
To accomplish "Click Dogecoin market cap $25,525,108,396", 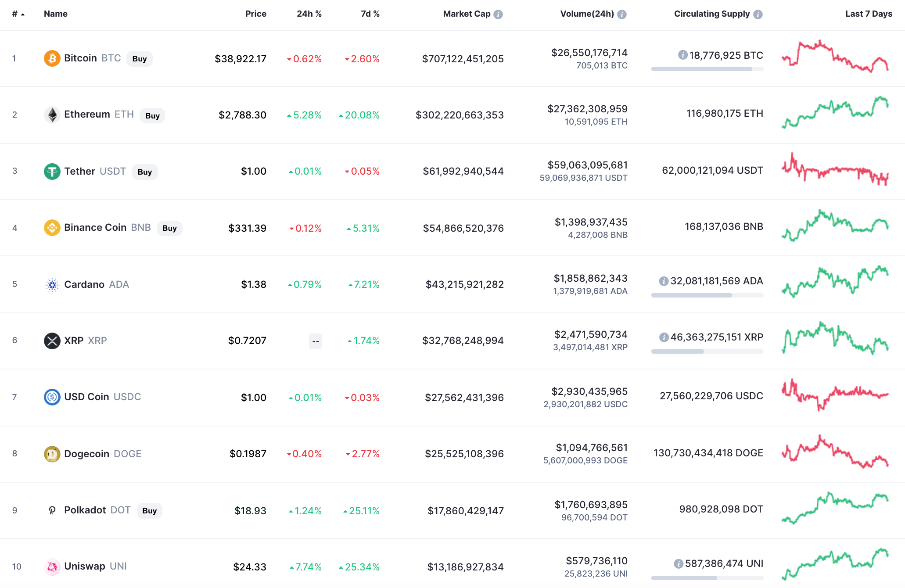I will (464, 454).
